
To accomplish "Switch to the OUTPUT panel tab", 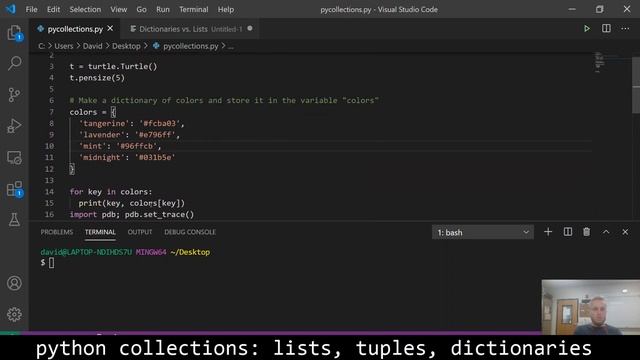I will click(140, 232).
